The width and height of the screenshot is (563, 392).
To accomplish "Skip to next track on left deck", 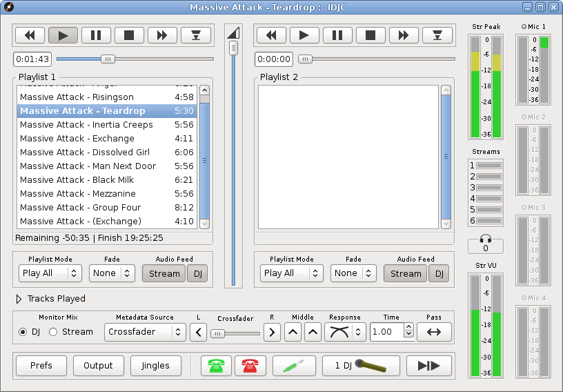I will coord(162,35).
